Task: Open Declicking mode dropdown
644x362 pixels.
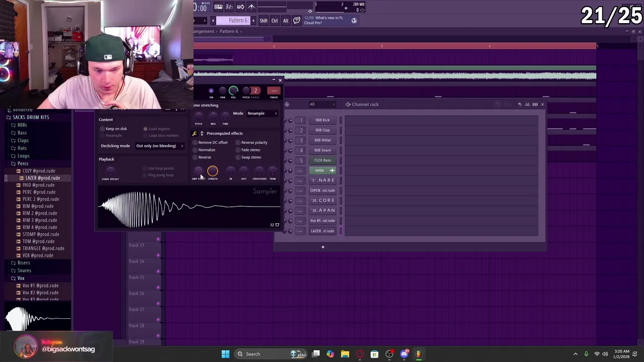Action: coord(159,146)
